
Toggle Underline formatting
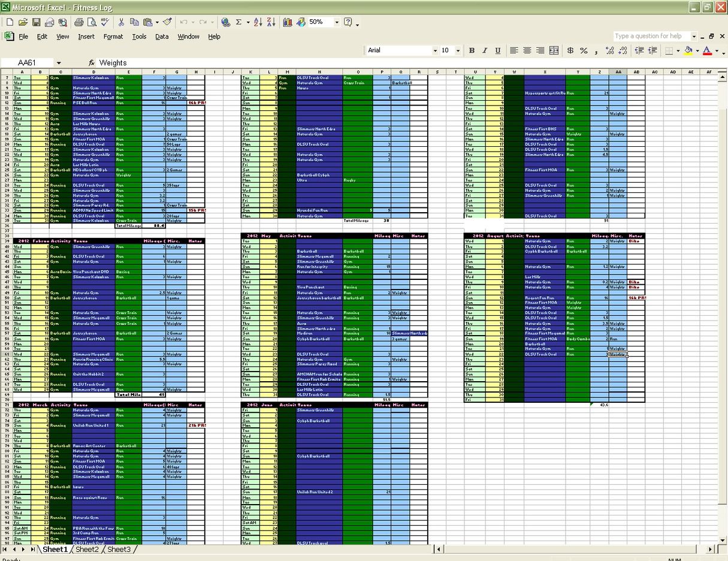click(x=497, y=51)
